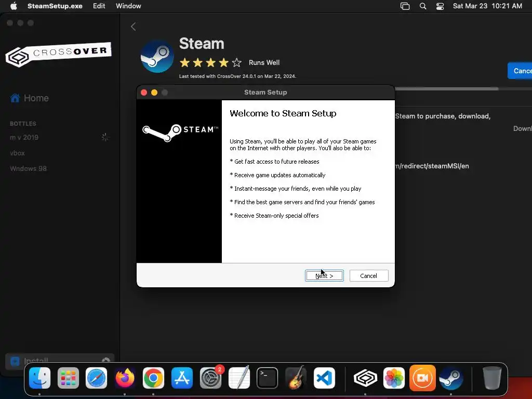Screen dimensions: 532x399
Task: Click the 'Welcome to Steam Setup' heading
Action: coord(283,113)
